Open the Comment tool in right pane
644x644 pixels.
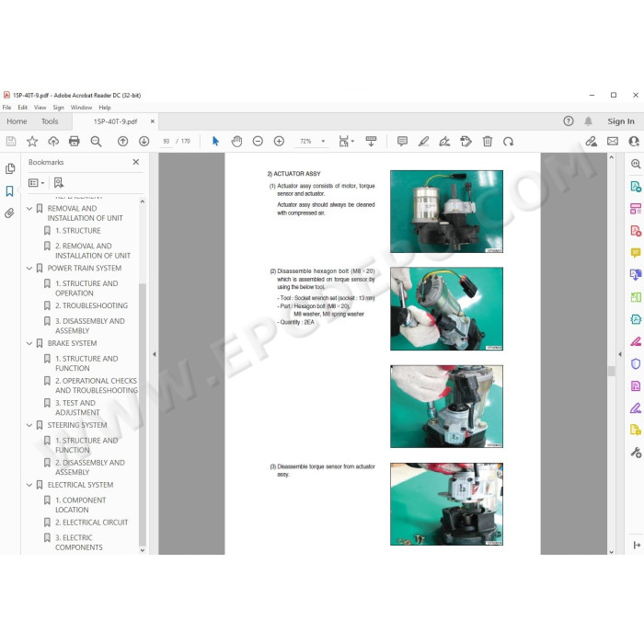point(636,253)
